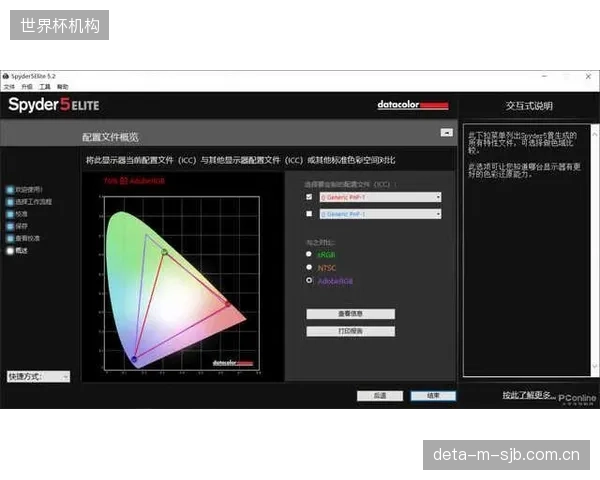600x480 pixels.
Task: Click the 配置文件概览 heading
Action: 110,137
